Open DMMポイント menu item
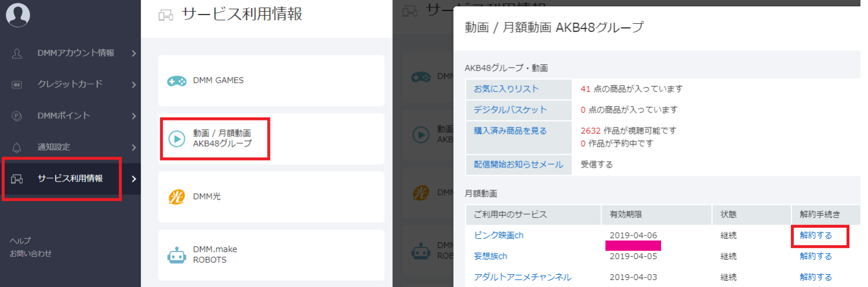The height and width of the screenshot is (287, 868). coord(70,116)
